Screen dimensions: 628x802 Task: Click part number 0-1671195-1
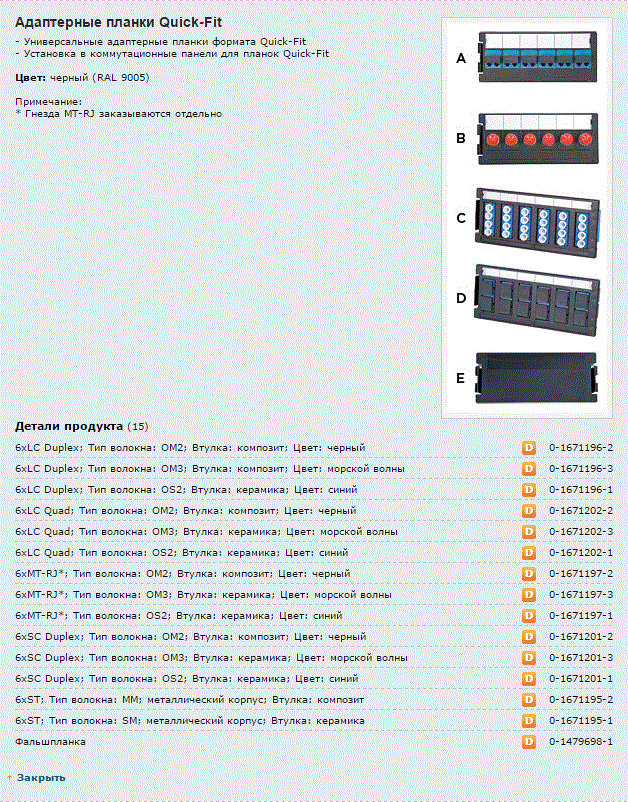pyautogui.click(x=581, y=721)
